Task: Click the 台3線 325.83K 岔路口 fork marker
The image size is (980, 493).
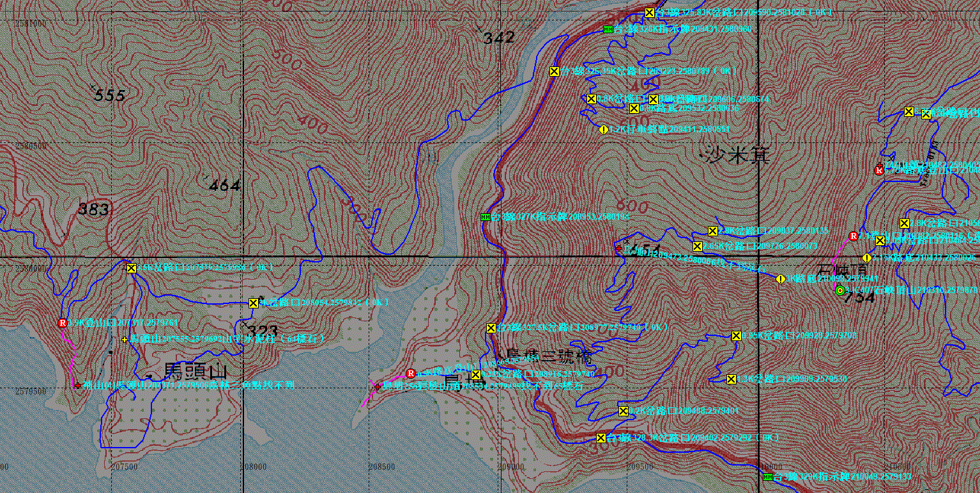Action: (649, 13)
